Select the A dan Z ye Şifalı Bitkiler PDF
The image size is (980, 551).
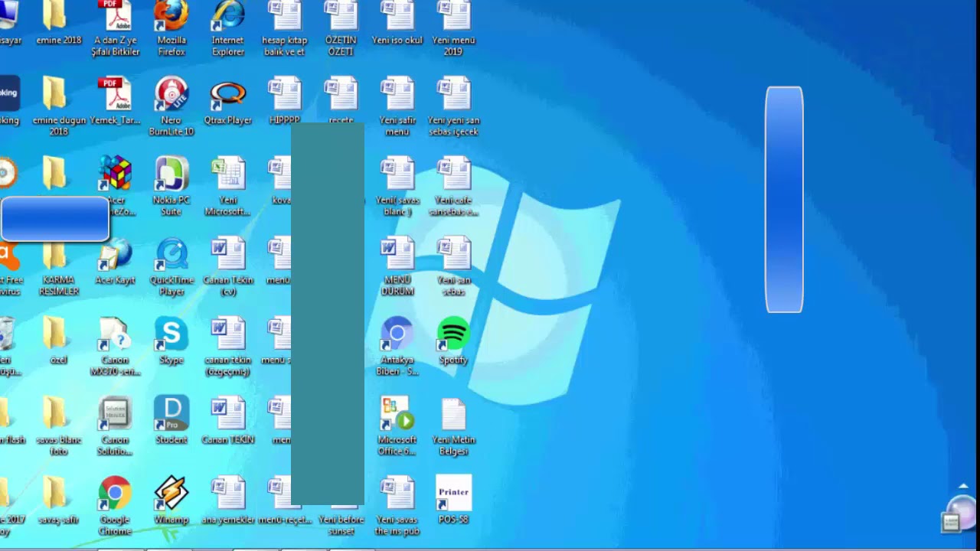(x=115, y=28)
